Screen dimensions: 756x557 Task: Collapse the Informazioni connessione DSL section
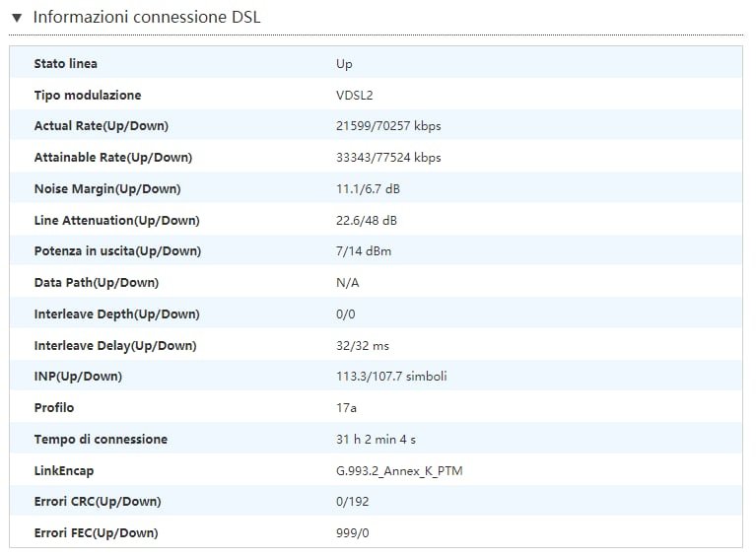18,18
